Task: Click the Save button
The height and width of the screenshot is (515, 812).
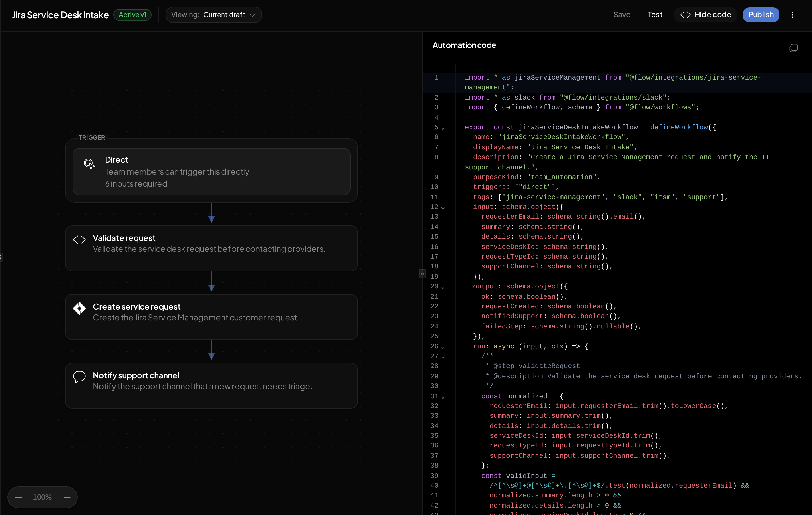Action: click(622, 15)
